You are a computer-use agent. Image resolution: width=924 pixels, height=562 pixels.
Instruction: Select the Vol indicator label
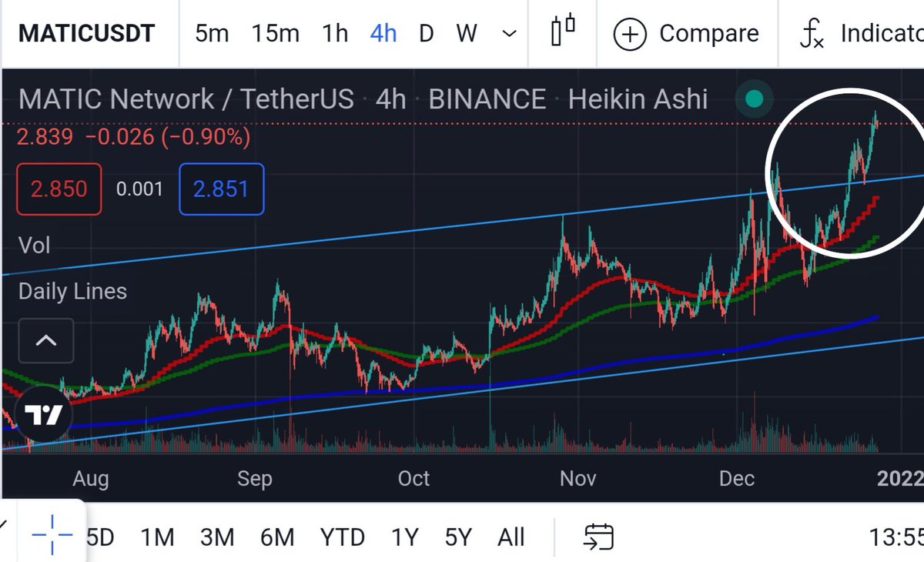coord(35,246)
